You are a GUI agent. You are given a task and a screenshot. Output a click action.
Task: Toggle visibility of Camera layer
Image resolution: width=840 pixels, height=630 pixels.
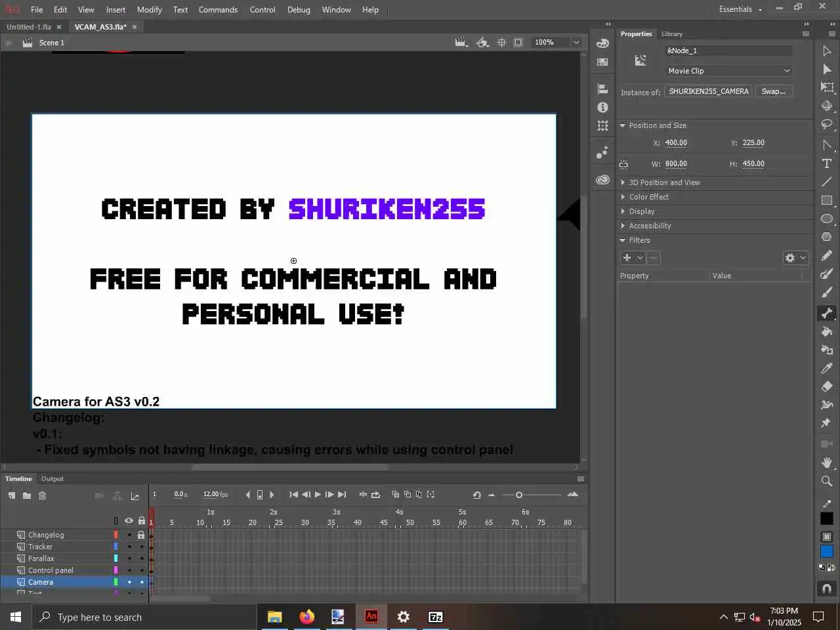pyautogui.click(x=129, y=582)
